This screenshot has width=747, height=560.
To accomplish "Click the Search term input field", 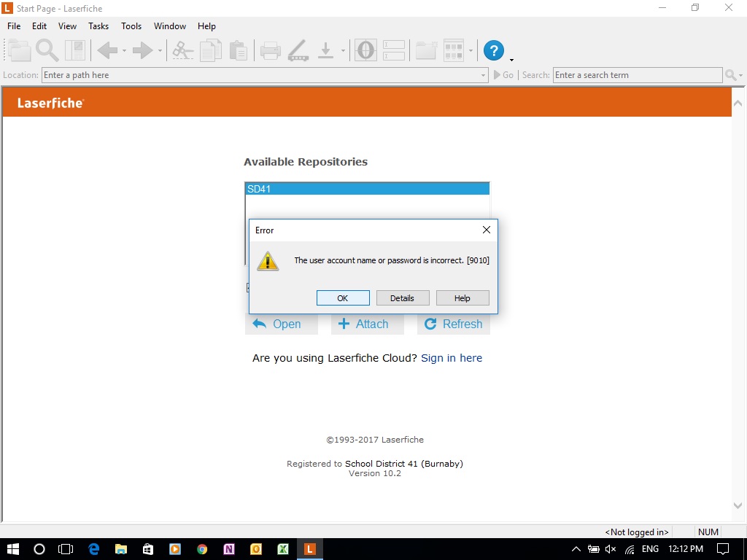I will [638, 75].
